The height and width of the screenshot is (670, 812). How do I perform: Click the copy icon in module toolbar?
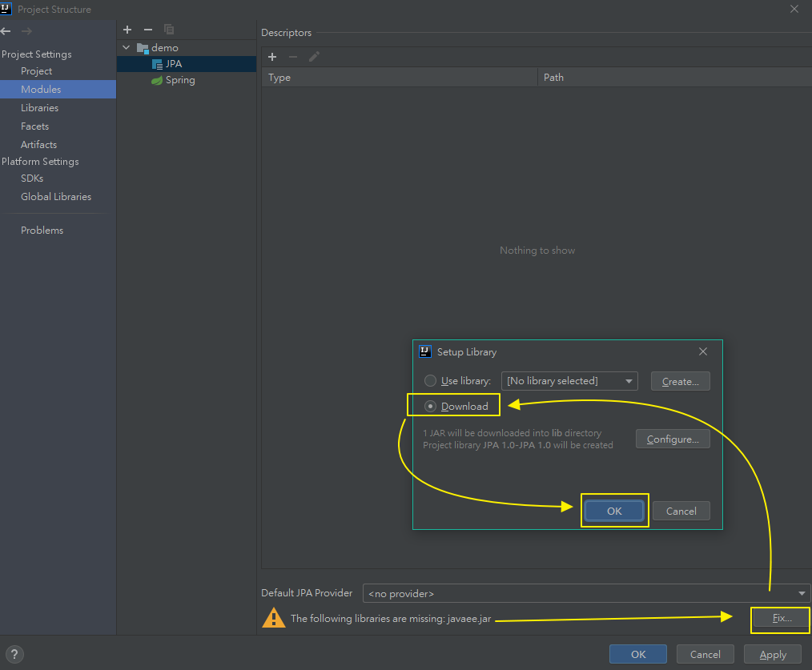(x=168, y=30)
